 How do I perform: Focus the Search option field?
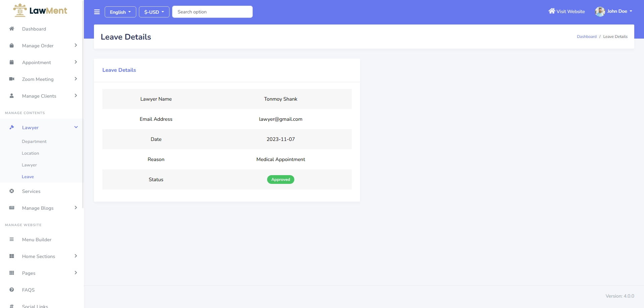tap(212, 12)
